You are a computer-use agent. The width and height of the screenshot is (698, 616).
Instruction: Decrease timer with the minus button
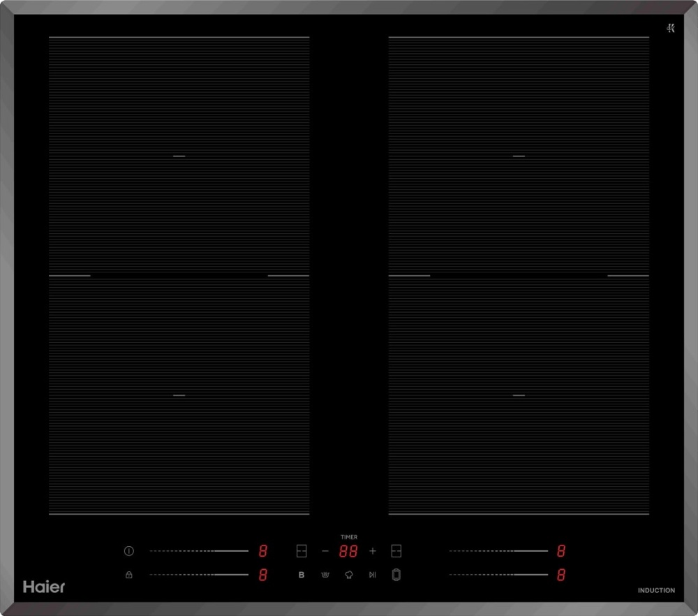point(325,551)
